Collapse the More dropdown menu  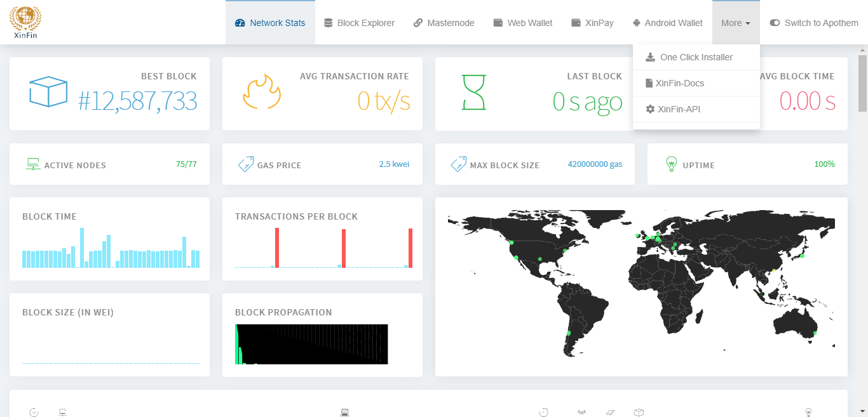pyautogui.click(x=735, y=23)
